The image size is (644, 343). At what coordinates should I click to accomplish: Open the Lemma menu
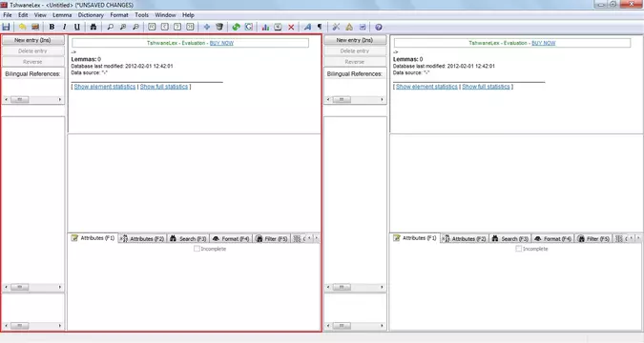(62, 15)
